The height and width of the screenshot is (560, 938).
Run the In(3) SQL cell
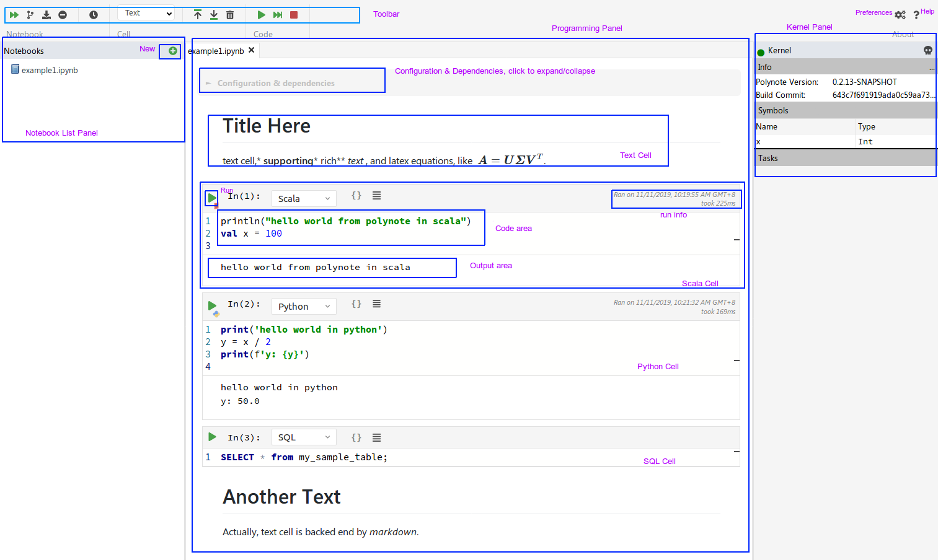[212, 437]
